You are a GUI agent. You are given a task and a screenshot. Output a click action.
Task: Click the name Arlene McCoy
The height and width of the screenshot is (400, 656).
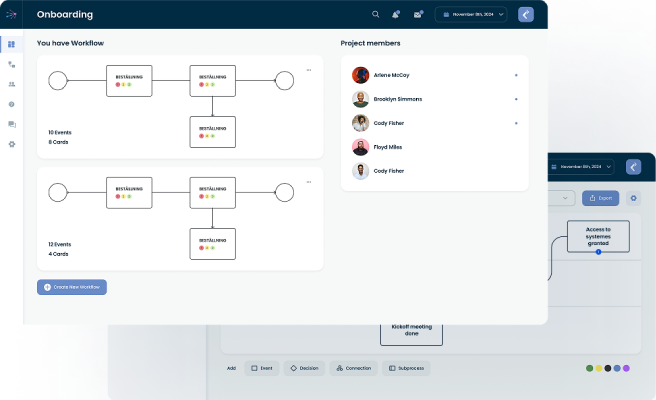click(391, 75)
